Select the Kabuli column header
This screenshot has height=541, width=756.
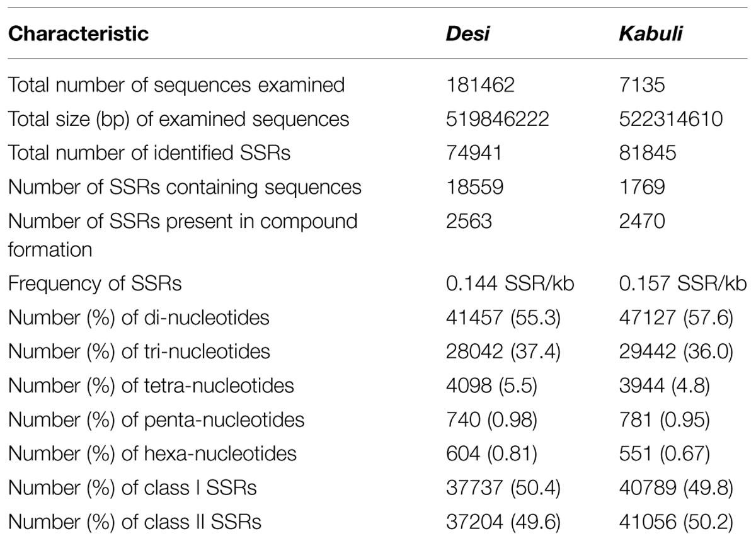[x=651, y=33]
